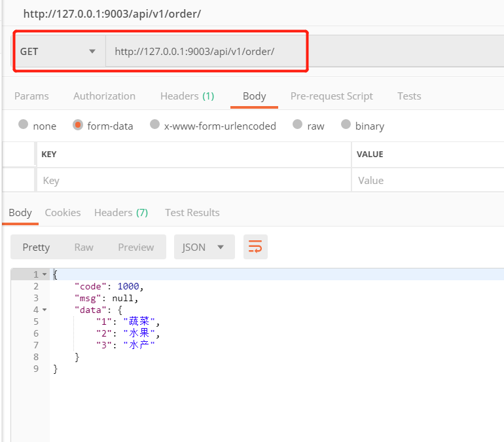This screenshot has height=442, width=504.
Task: Choose the Pretty response view
Action: pos(36,248)
